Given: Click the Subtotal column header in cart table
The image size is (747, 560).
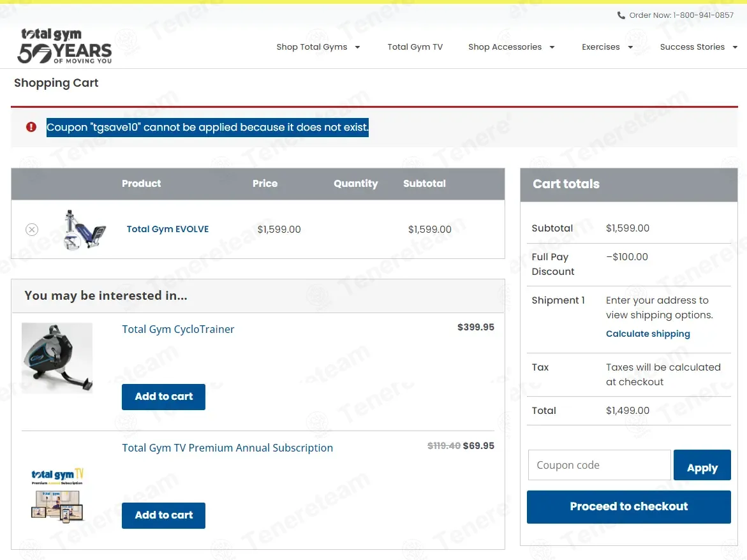Looking at the screenshot, I should coord(424,183).
